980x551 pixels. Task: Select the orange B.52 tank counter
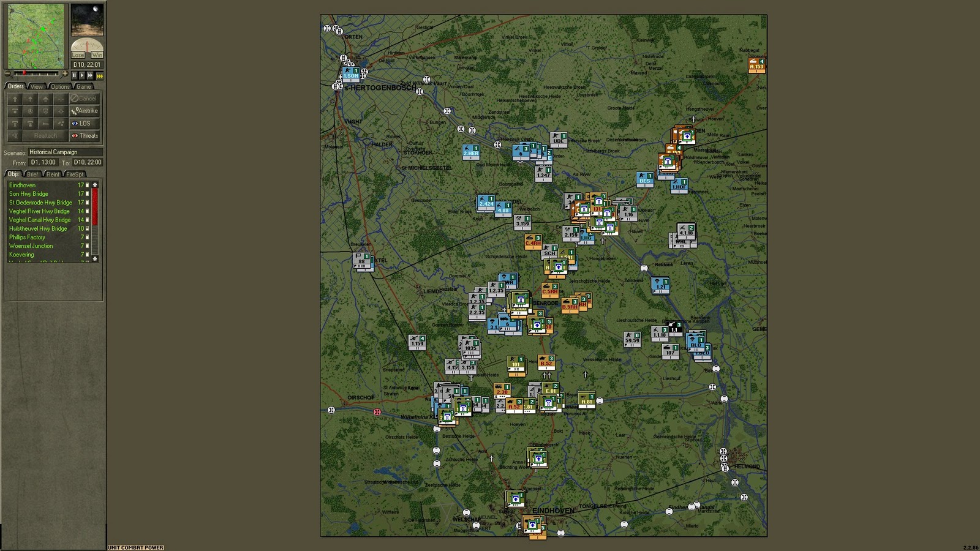546,362
